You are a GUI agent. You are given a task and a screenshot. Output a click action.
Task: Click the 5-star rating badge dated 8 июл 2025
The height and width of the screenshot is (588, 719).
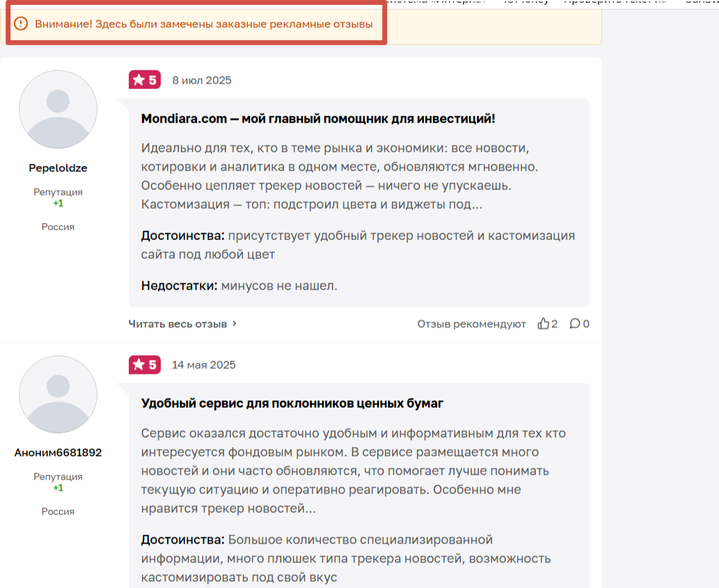point(145,80)
